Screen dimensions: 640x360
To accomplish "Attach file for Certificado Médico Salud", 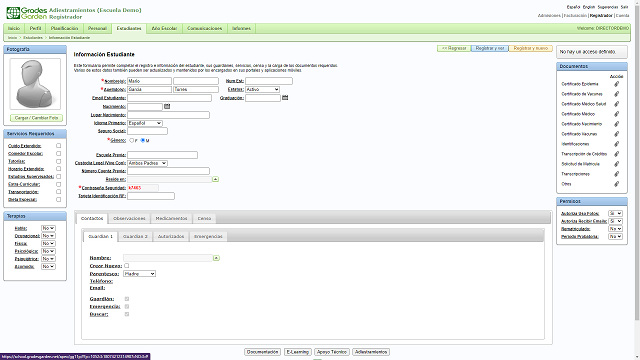I will point(616,104).
